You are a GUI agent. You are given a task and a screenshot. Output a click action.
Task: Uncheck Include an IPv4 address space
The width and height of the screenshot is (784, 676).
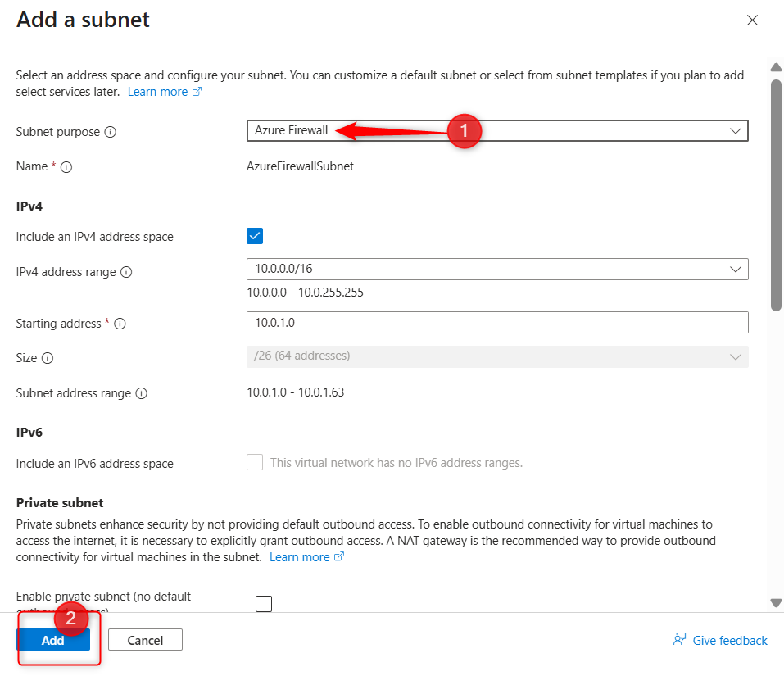pos(255,236)
